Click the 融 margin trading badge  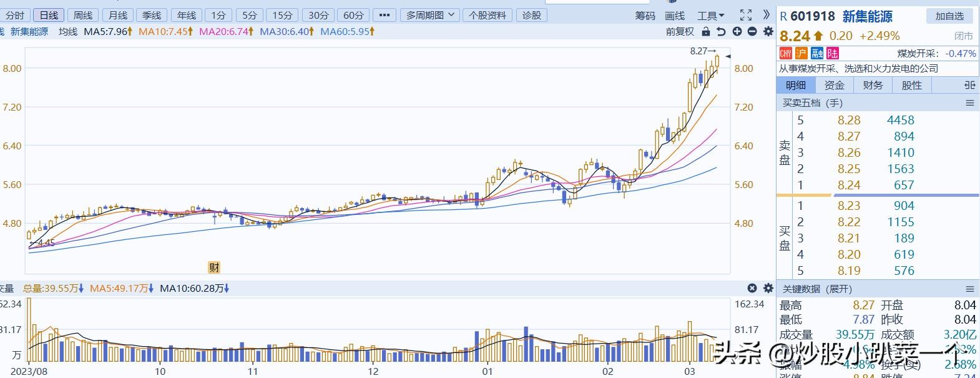coord(817,54)
